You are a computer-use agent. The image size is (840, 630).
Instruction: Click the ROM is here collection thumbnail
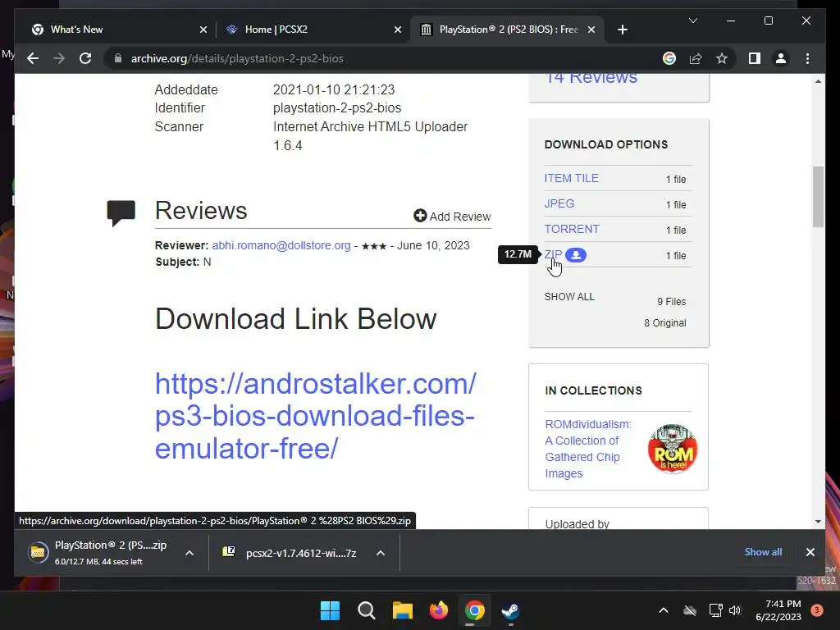tap(673, 449)
